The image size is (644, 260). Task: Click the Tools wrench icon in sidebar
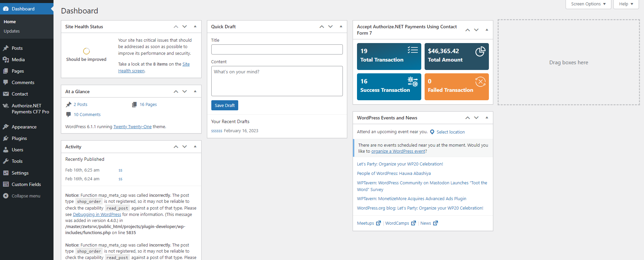click(6, 161)
